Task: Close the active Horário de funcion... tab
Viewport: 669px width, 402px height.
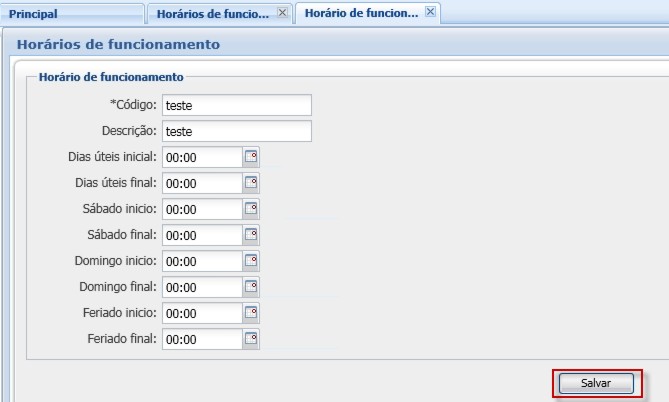Action: pos(430,13)
